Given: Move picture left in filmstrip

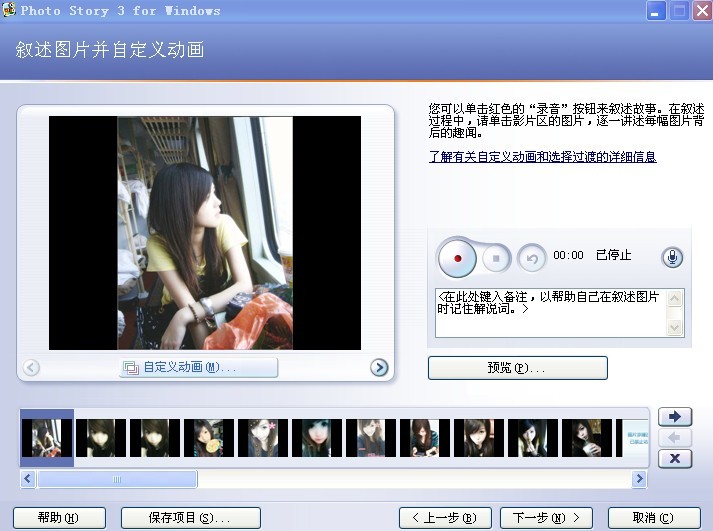Looking at the screenshot, I should pos(675,437).
